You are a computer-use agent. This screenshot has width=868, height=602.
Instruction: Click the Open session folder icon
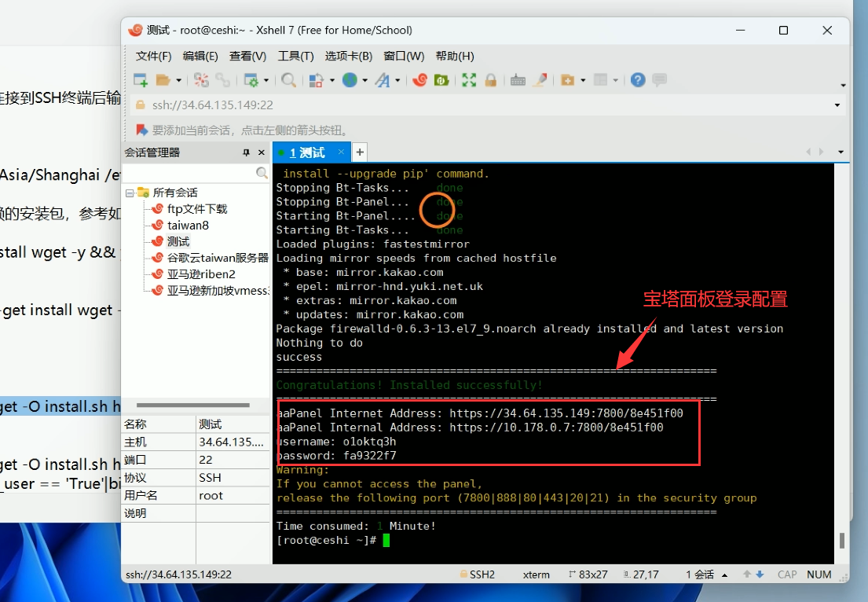[x=163, y=80]
